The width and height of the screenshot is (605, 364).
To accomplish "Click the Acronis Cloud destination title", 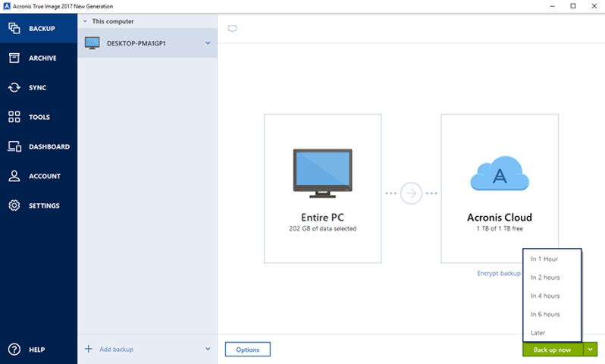I will (500, 218).
